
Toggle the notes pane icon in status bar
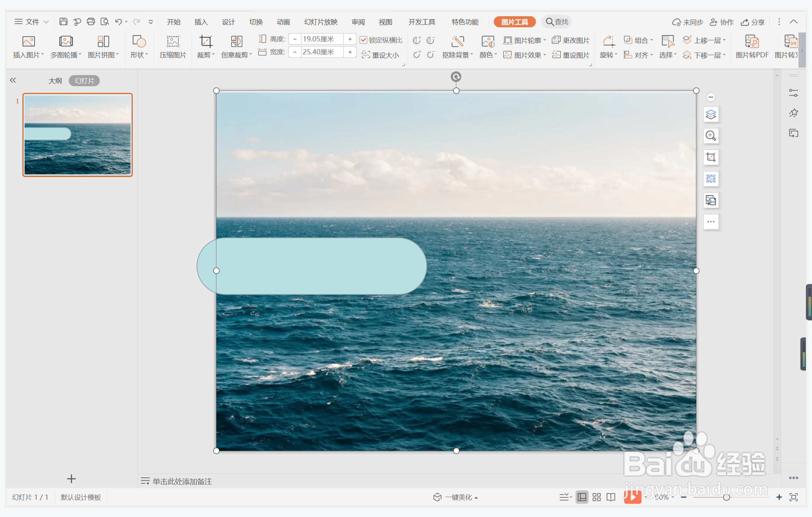point(565,497)
